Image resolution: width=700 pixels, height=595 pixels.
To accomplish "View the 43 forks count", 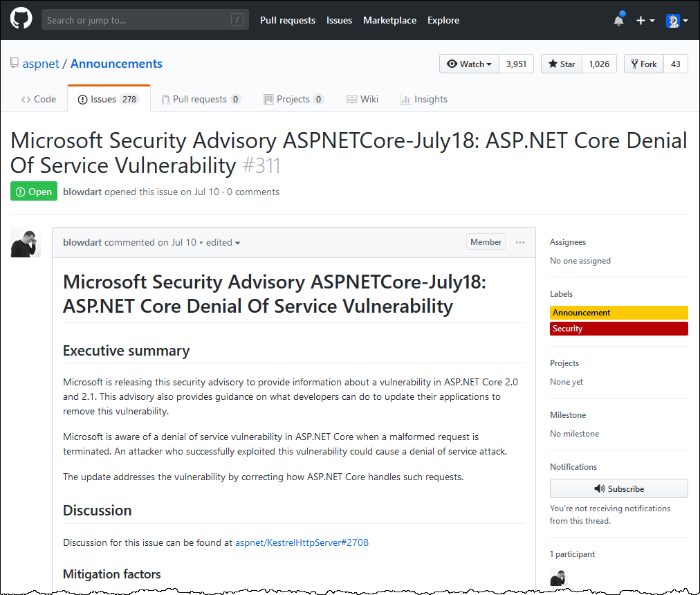I will click(676, 64).
